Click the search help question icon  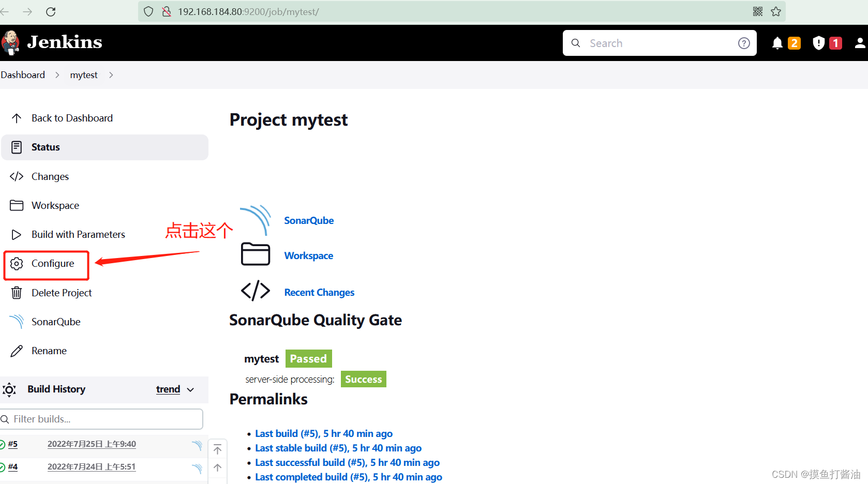pos(744,43)
